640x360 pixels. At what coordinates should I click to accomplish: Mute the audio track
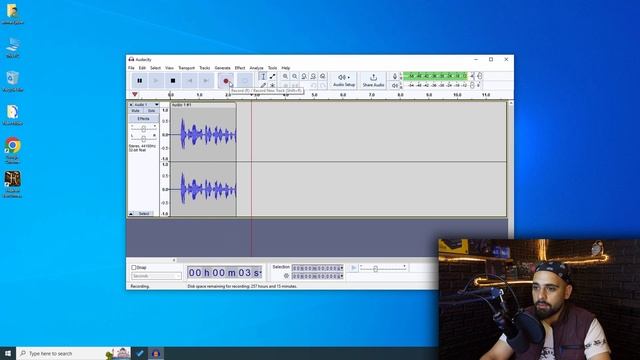pos(136,111)
